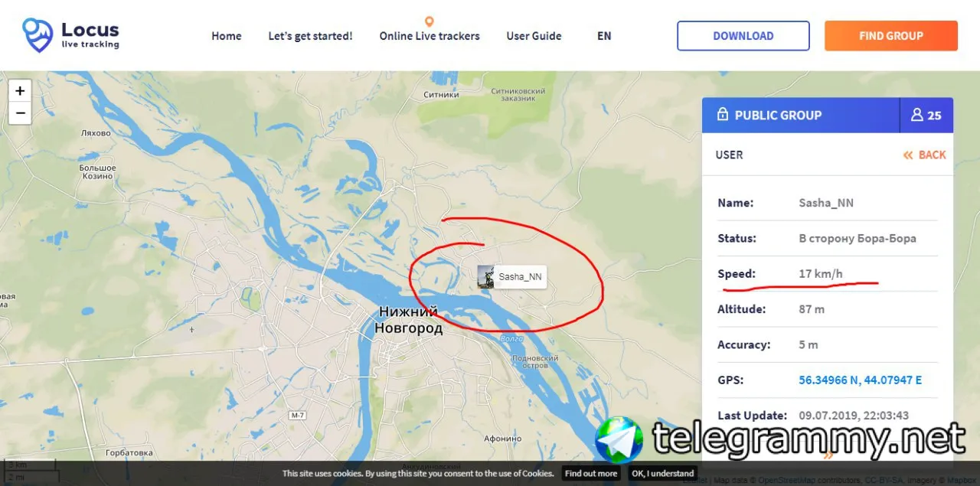Screen dimensions: 980x486
Task: Open the Home menu item
Action: (x=227, y=36)
